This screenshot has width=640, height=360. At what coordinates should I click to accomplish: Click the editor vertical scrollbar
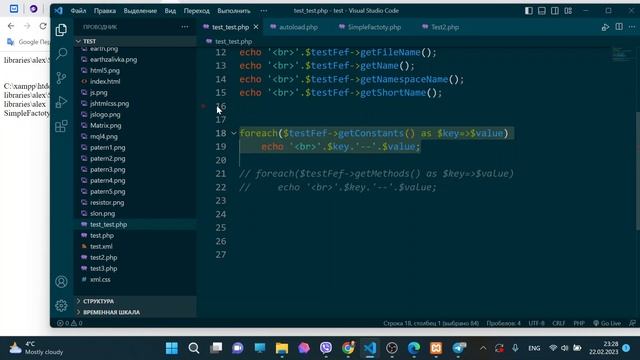coord(638,171)
